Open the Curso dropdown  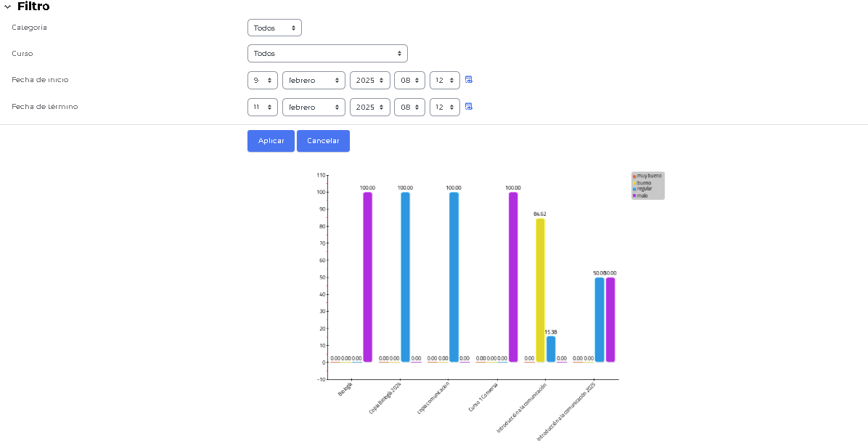327,54
